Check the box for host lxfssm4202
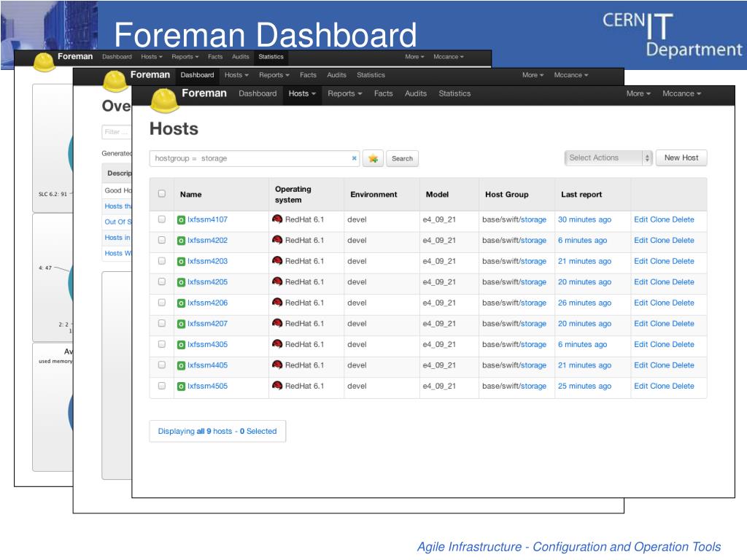The width and height of the screenshot is (747, 560). 162,240
